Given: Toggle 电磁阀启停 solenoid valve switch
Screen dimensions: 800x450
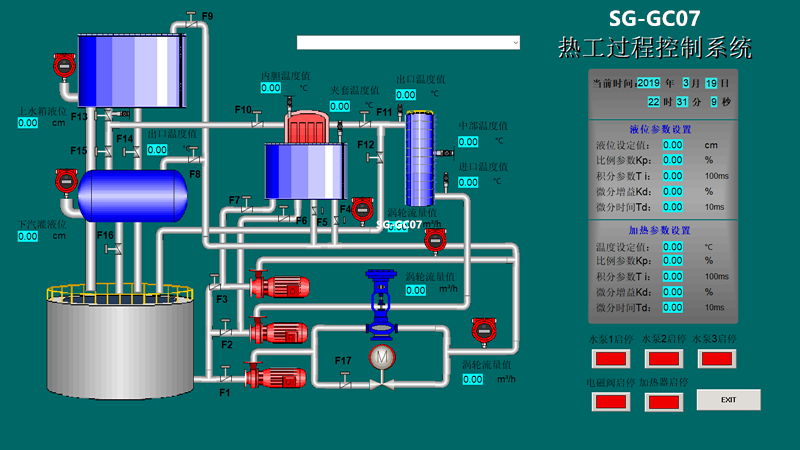Looking at the screenshot, I should tap(610, 401).
